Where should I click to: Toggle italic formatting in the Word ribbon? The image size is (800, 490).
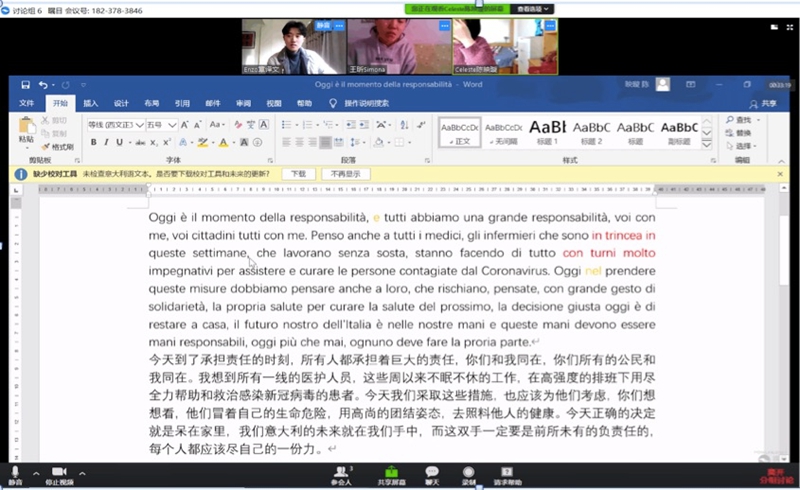pyautogui.click(x=106, y=142)
